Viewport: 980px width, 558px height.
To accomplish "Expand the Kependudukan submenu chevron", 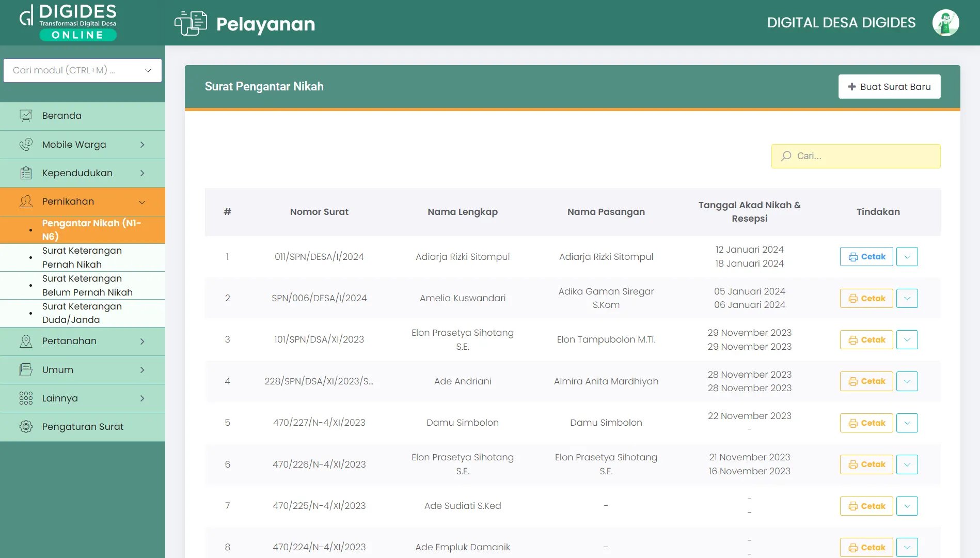I will [x=143, y=173].
